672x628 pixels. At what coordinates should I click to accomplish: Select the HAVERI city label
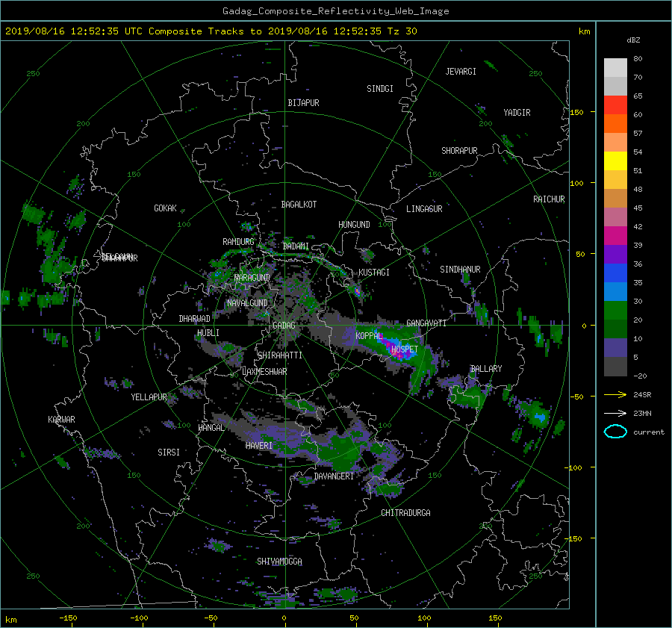click(259, 446)
